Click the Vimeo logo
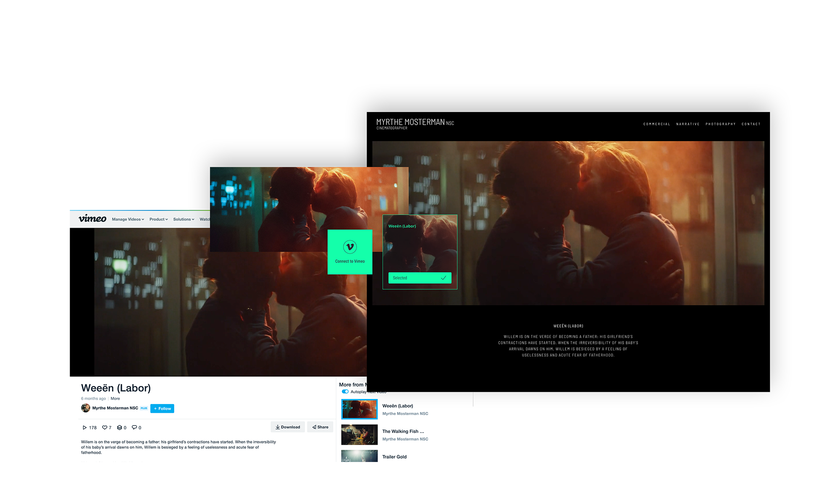The image size is (840, 504). (x=92, y=219)
